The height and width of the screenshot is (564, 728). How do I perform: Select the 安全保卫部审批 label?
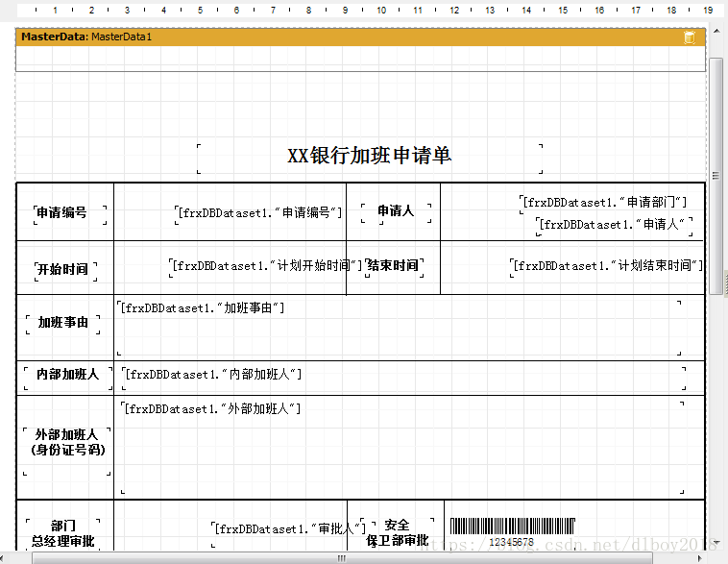point(399,534)
